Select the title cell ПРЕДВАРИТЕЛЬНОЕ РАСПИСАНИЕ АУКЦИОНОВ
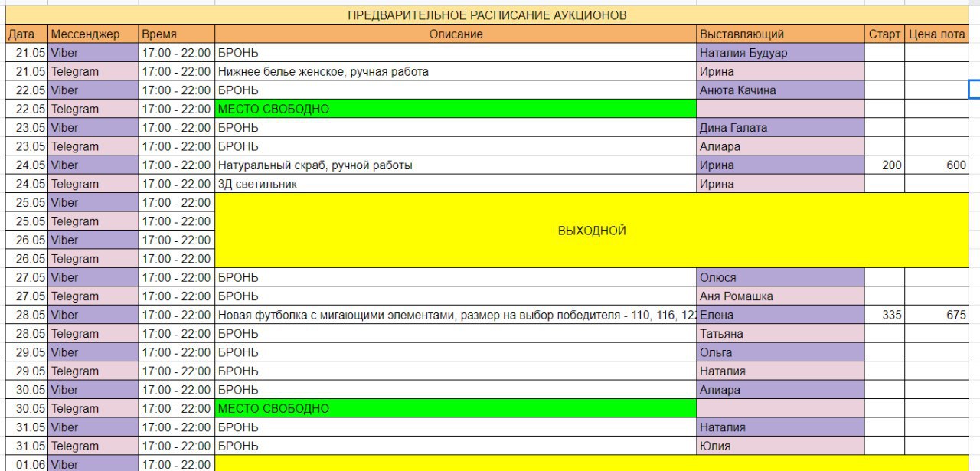Screen dimensions: 980x471 coord(487,15)
